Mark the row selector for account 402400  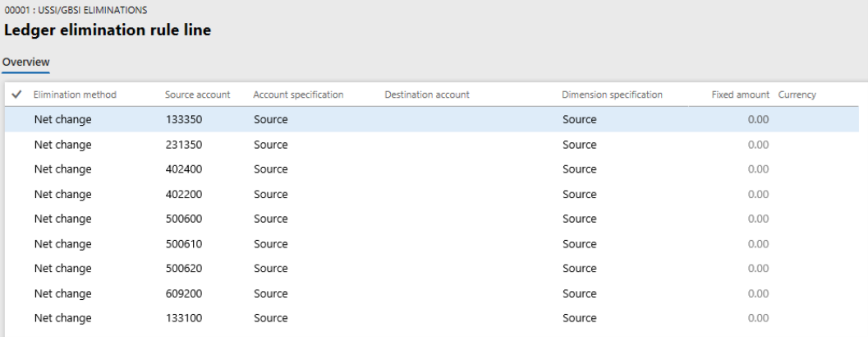point(16,169)
